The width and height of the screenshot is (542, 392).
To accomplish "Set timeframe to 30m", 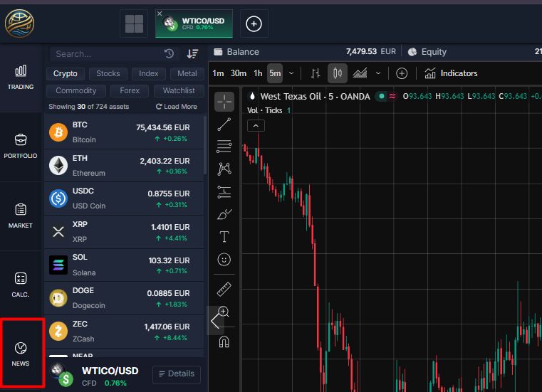I will pos(239,73).
